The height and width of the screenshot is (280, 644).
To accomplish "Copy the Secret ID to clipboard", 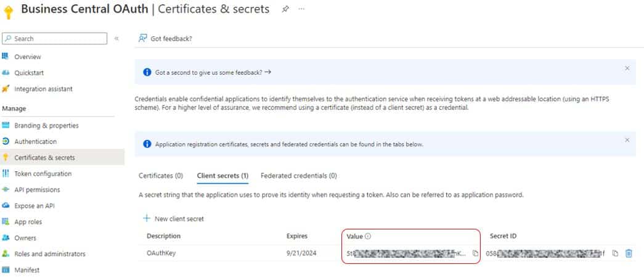I will pos(615,253).
